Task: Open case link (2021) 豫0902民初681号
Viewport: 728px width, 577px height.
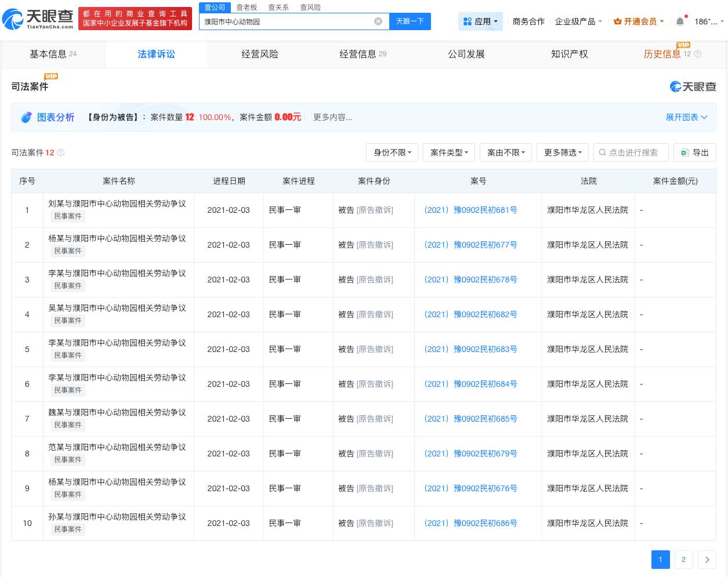Action: pyautogui.click(x=470, y=210)
